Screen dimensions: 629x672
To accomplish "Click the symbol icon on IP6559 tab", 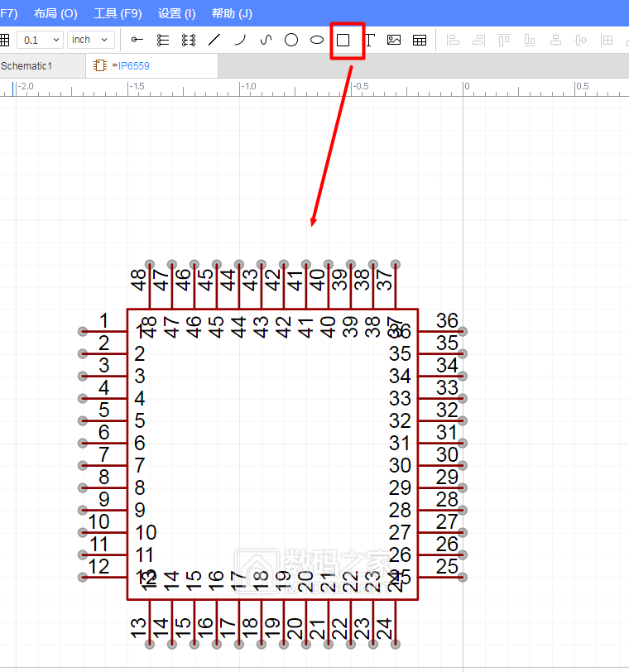I will [100, 65].
